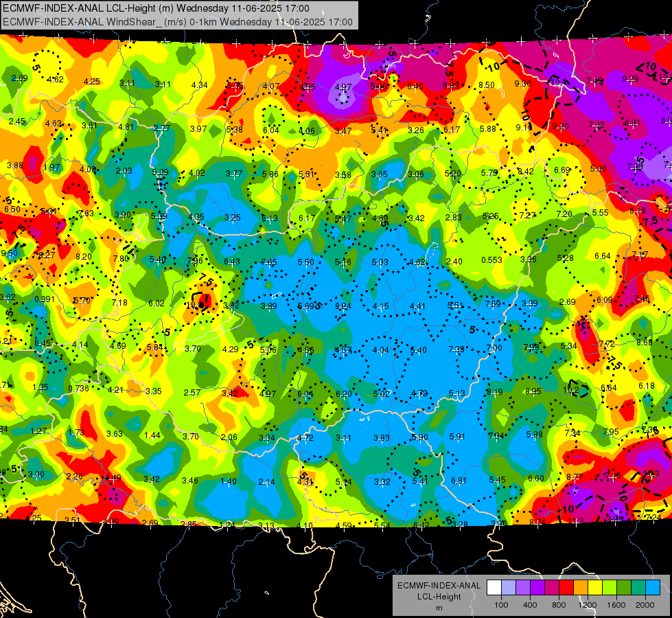The width and height of the screenshot is (672, 618).
Task: Click the legend label 1600
Action: [616, 605]
